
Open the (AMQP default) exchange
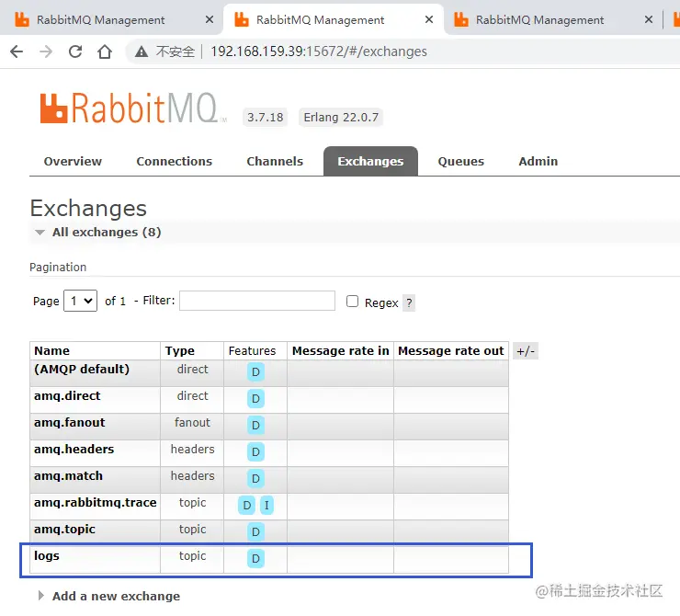[x=82, y=370]
